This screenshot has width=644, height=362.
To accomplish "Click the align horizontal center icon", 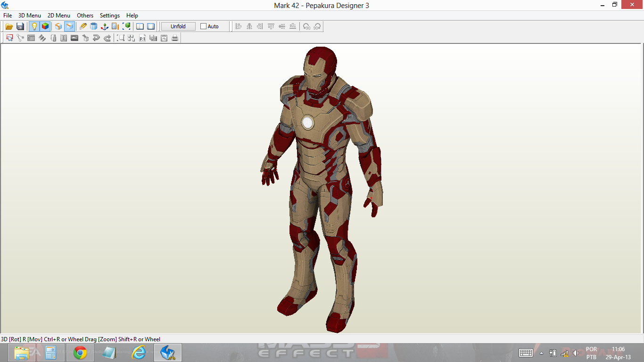I will 249,26.
